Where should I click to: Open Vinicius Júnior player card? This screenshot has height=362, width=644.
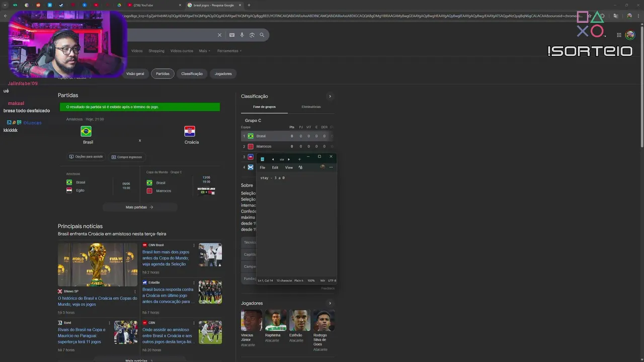pyautogui.click(x=251, y=328)
